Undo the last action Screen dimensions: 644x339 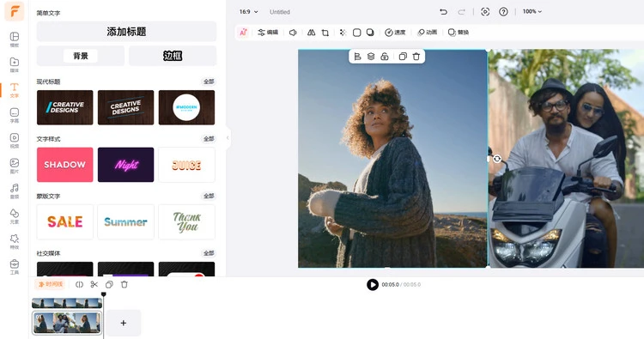pos(443,11)
